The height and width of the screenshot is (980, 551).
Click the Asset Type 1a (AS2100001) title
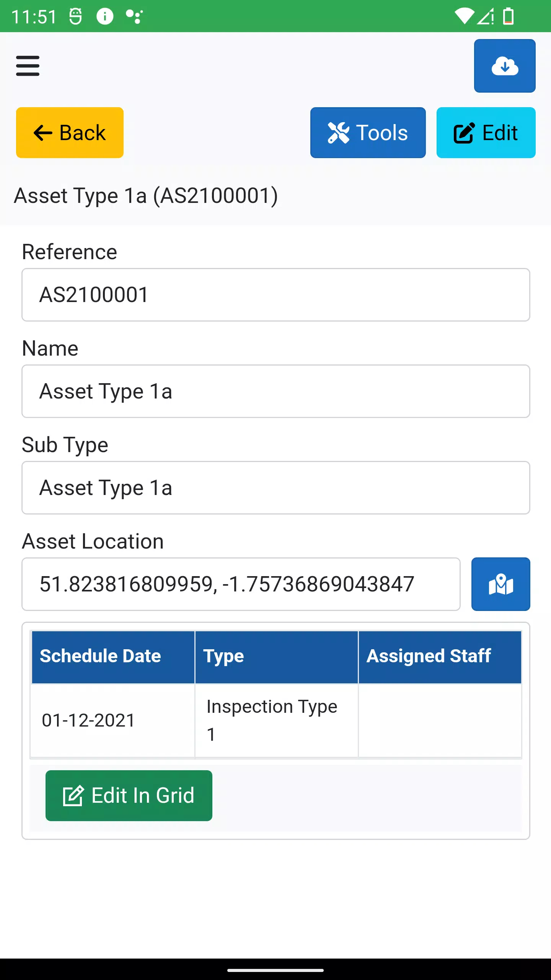[146, 196]
